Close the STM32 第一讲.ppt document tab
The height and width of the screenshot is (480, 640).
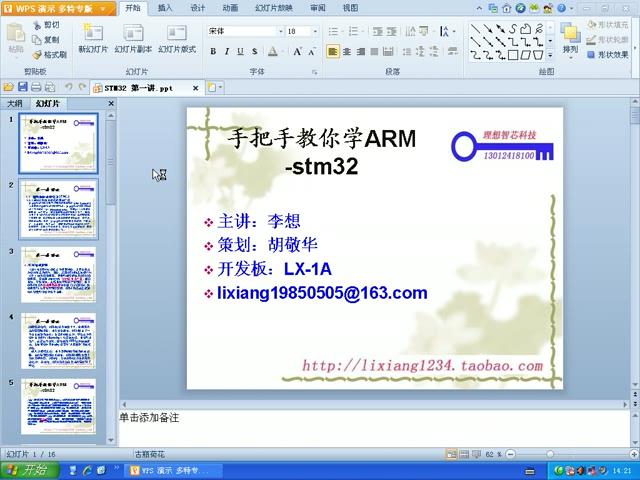196,88
